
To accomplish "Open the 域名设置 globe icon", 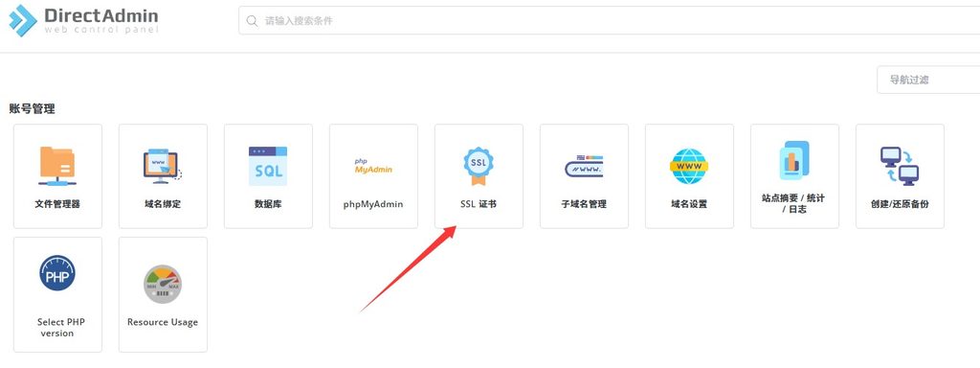I will pyautogui.click(x=689, y=166).
